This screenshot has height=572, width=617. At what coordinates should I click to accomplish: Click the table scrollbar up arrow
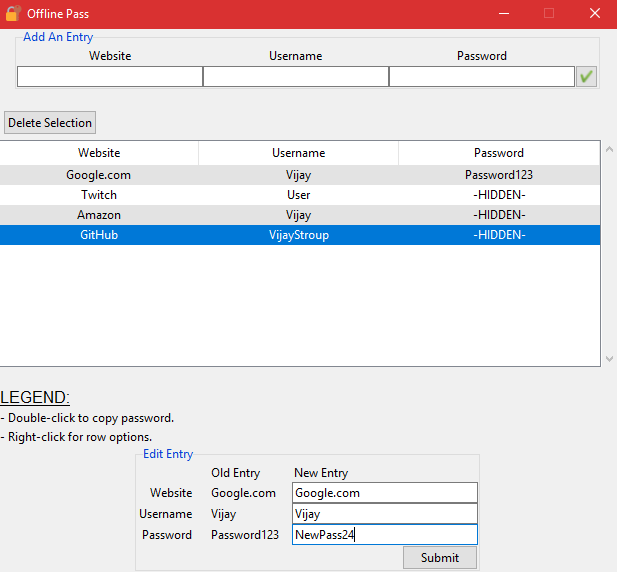(x=609, y=149)
